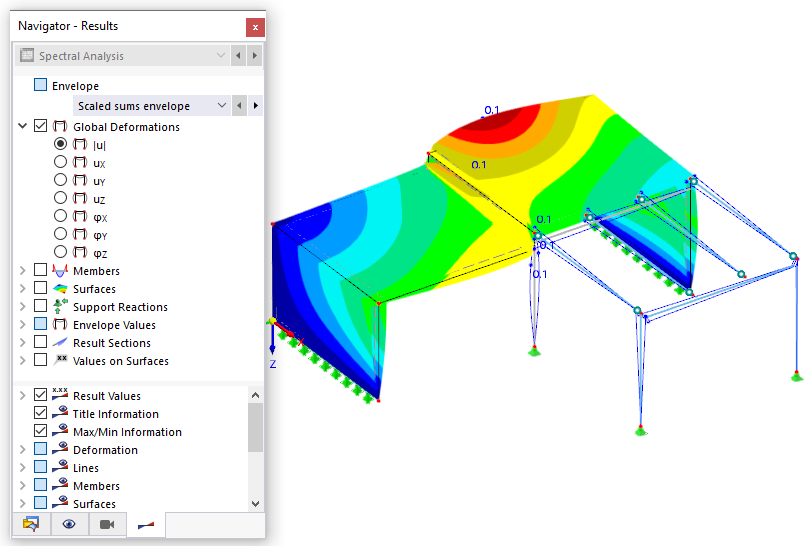Click the Global Deformations frame icon
This screenshot has width=806, height=546.
coord(60,126)
